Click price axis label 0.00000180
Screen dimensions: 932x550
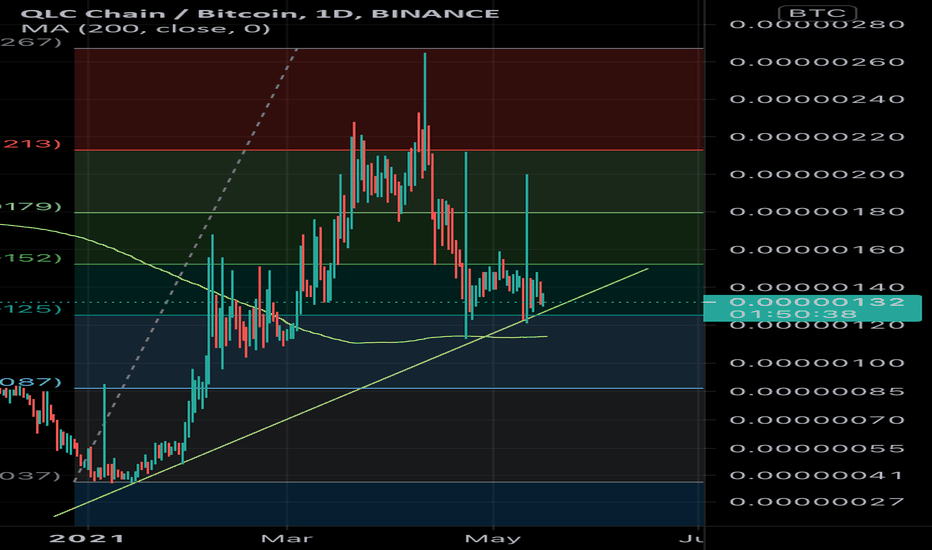coord(817,212)
